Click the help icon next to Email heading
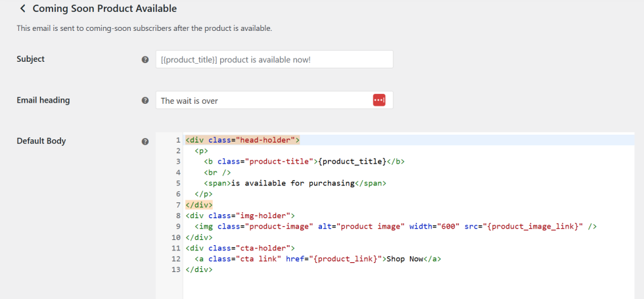 (145, 101)
